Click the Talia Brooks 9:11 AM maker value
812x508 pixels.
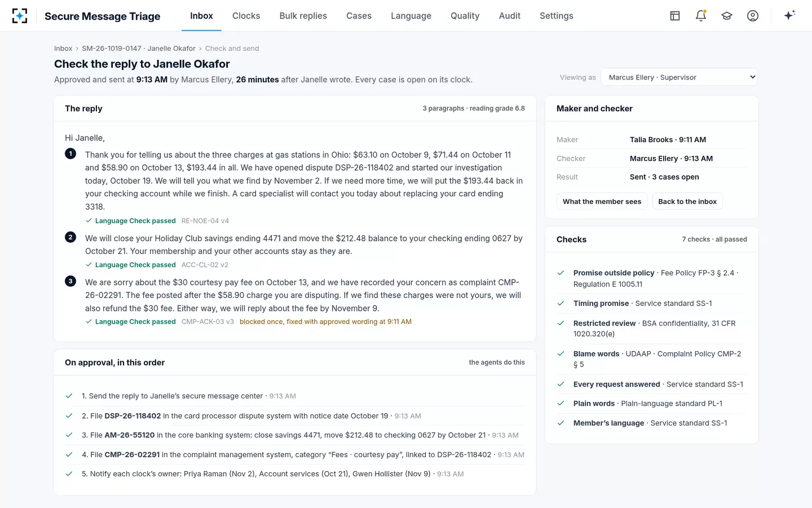click(668, 140)
